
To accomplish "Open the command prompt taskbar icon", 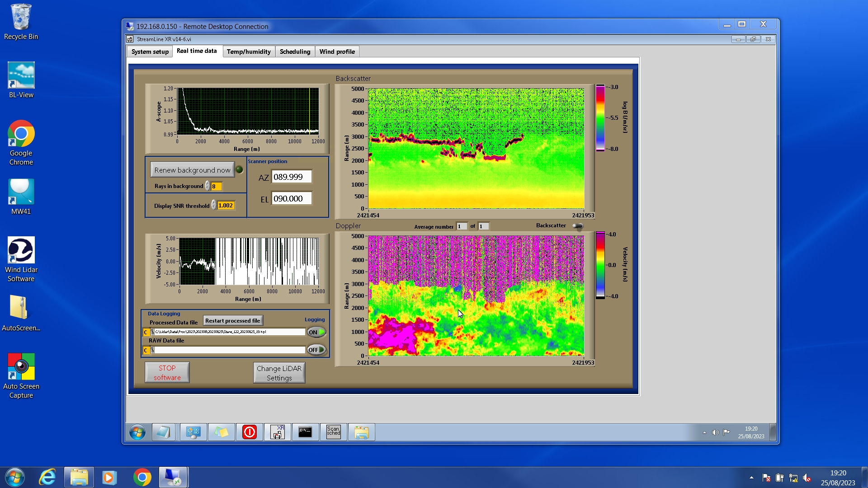I will 305,432.
